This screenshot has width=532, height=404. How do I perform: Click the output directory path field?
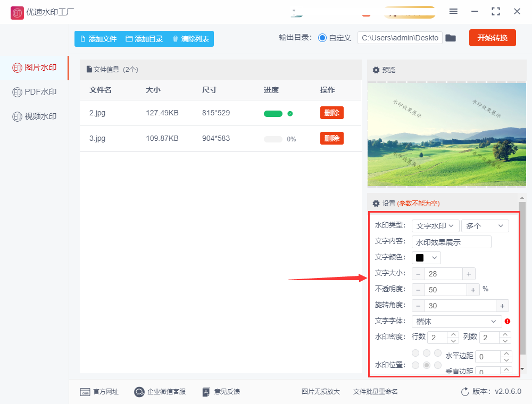click(400, 38)
